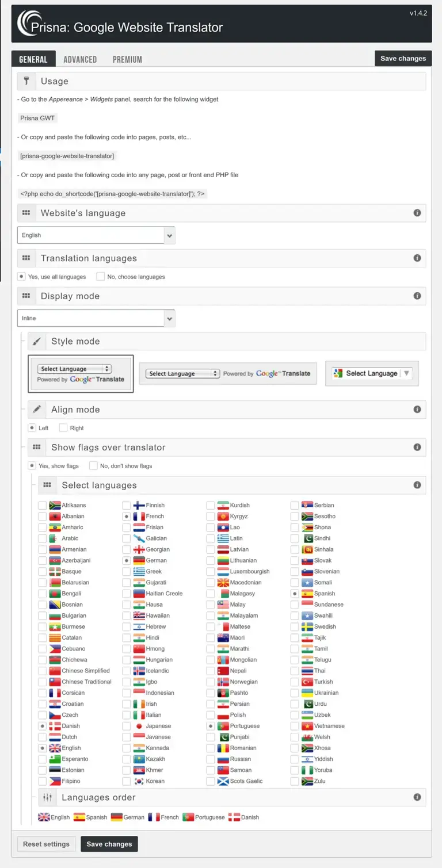
Task: Click info icon beside Select languages
Action: click(x=417, y=485)
